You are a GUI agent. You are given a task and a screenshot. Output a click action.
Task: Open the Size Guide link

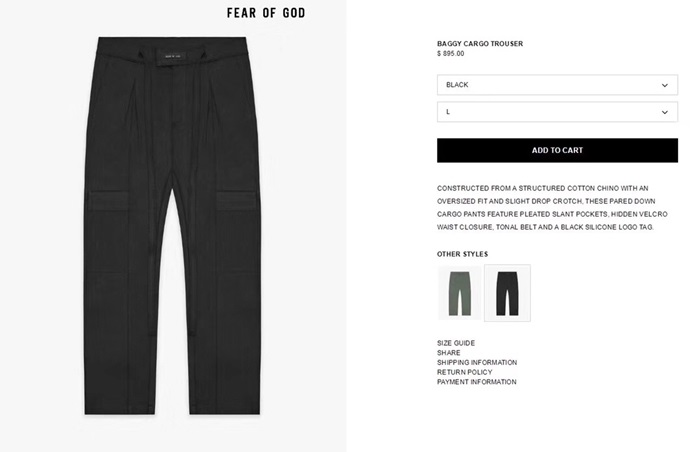(x=456, y=343)
